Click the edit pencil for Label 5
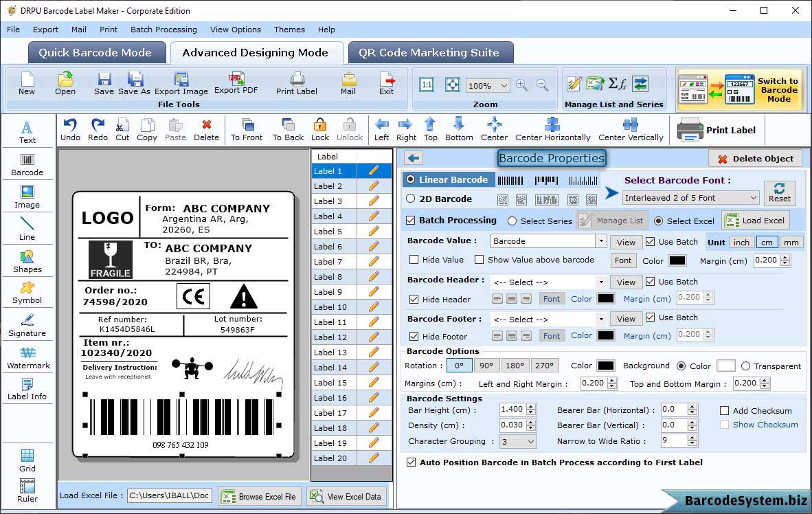812x514 pixels. coord(374,231)
